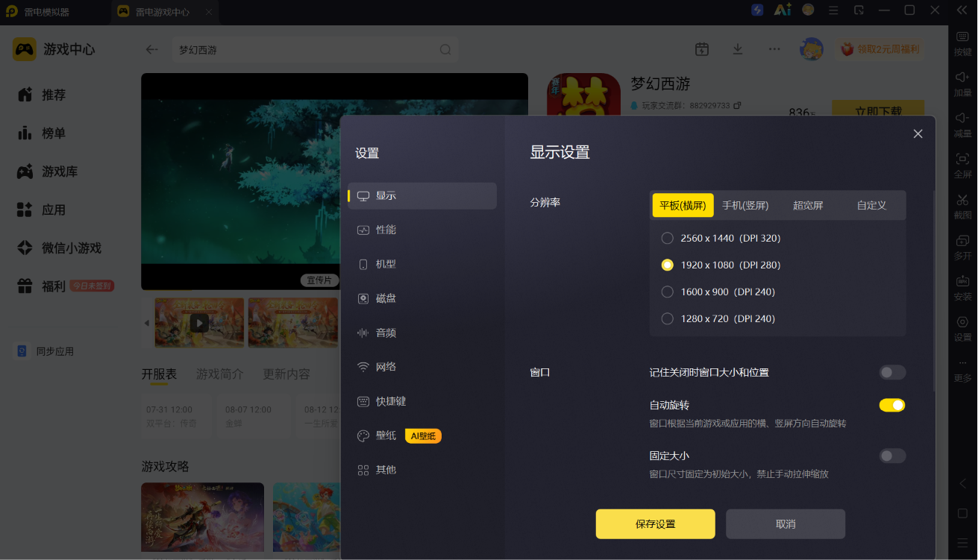
Task: Switch to 更新内容 tab on game page
Action: (286, 374)
